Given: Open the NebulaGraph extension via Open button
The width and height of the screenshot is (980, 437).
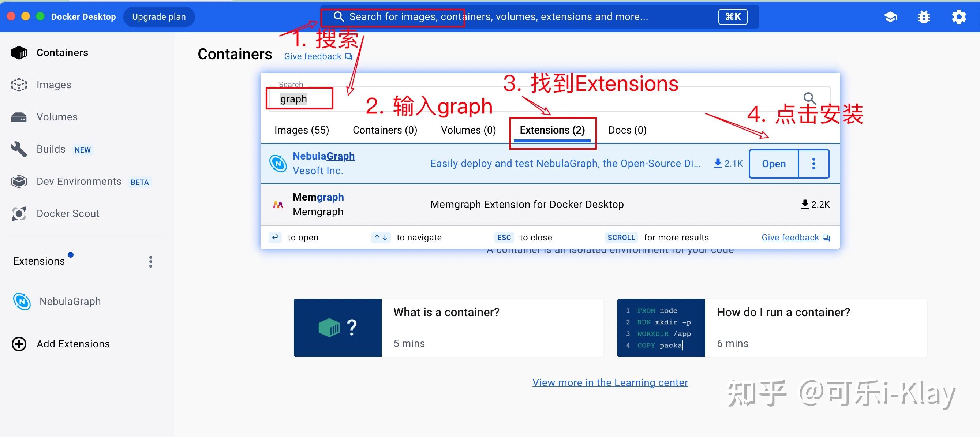Looking at the screenshot, I should click(x=774, y=164).
